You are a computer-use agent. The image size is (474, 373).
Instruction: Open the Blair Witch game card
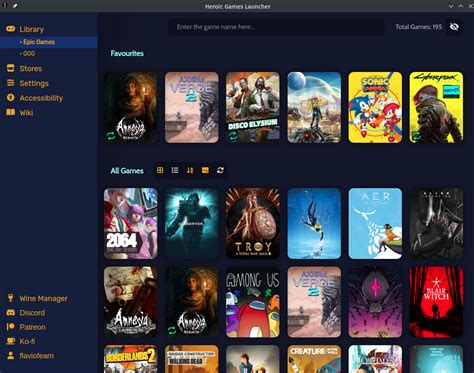pyautogui.click(x=436, y=302)
